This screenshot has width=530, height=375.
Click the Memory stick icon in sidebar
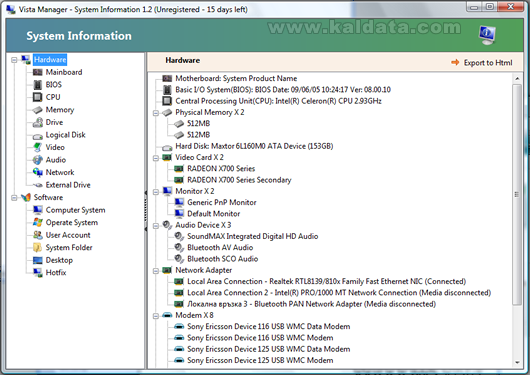37,110
